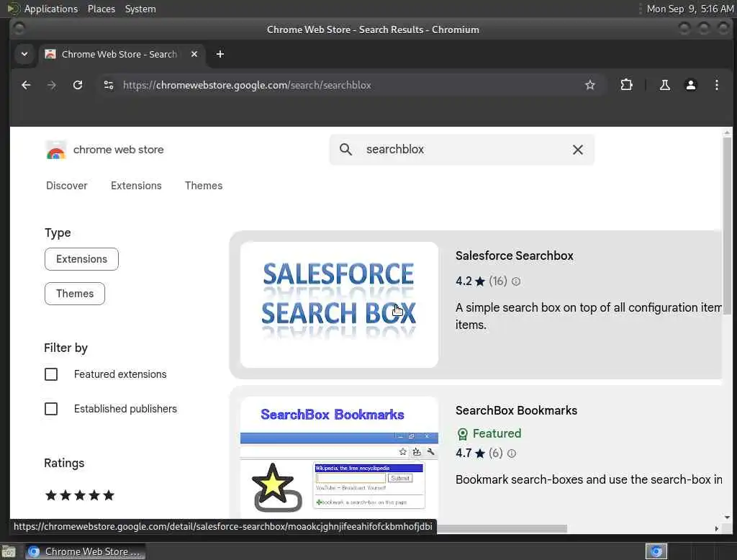The height and width of the screenshot is (560, 737).
Task: Open the Discover tab
Action: (x=67, y=186)
